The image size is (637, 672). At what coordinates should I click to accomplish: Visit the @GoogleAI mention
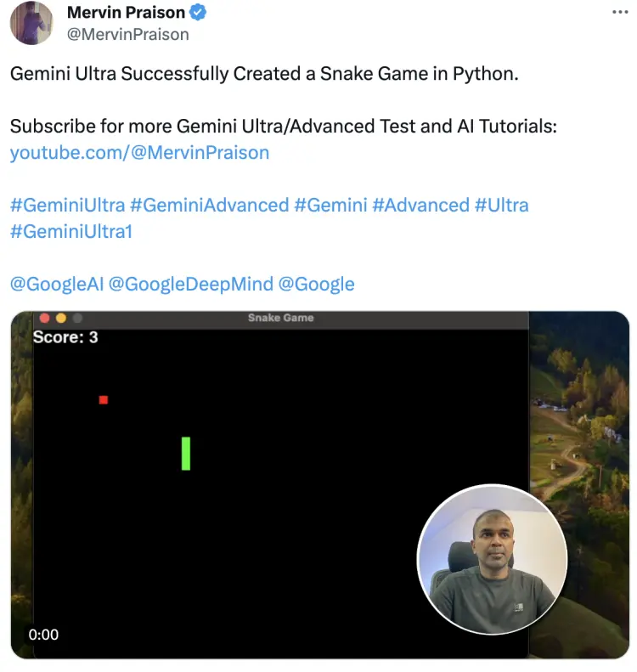click(x=57, y=284)
